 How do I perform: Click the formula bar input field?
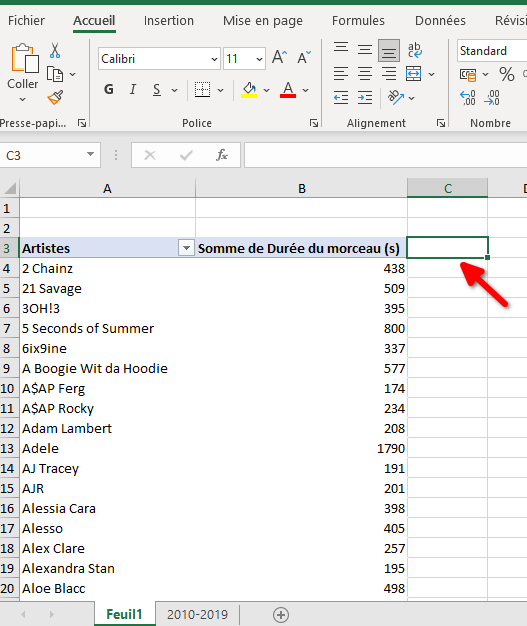386,155
